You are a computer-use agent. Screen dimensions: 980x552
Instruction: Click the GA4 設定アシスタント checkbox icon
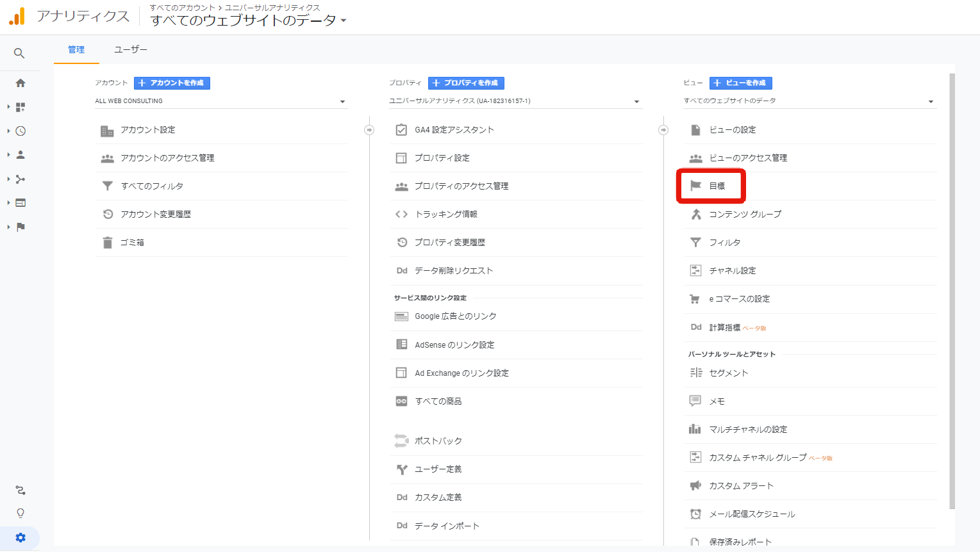click(x=401, y=130)
